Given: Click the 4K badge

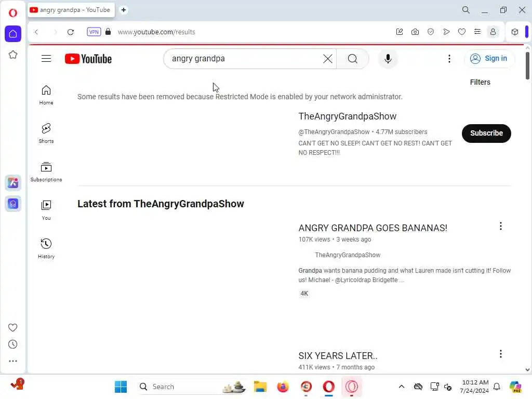Looking at the screenshot, I should coord(304,294).
